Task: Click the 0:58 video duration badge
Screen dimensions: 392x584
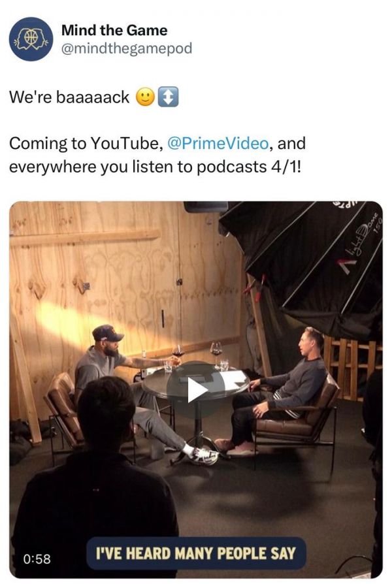Action: tap(37, 559)
